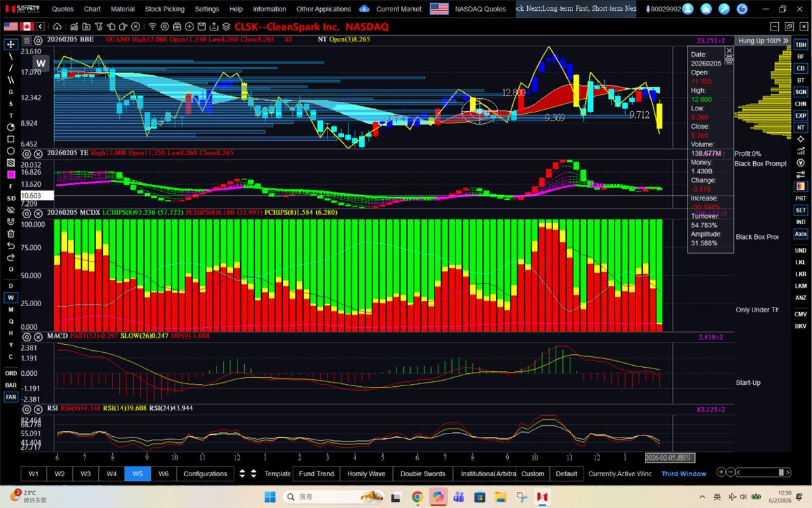Toggle the Axis button on right sidebar

[800, 234]
